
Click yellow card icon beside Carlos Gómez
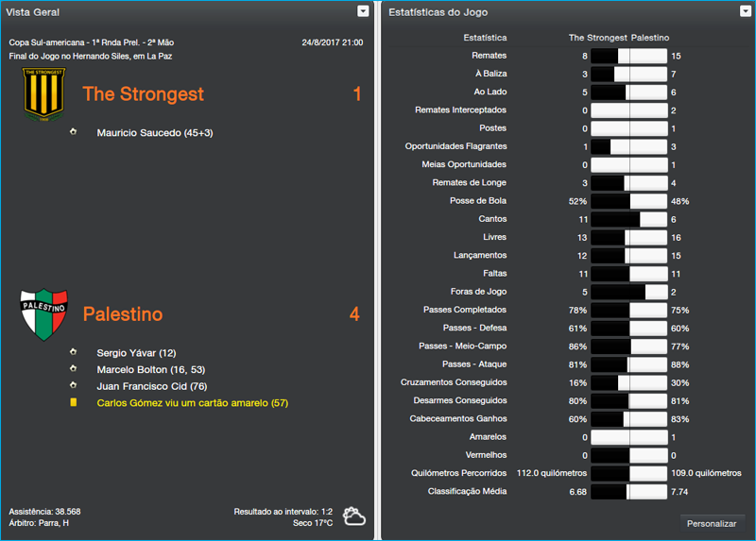74,402
